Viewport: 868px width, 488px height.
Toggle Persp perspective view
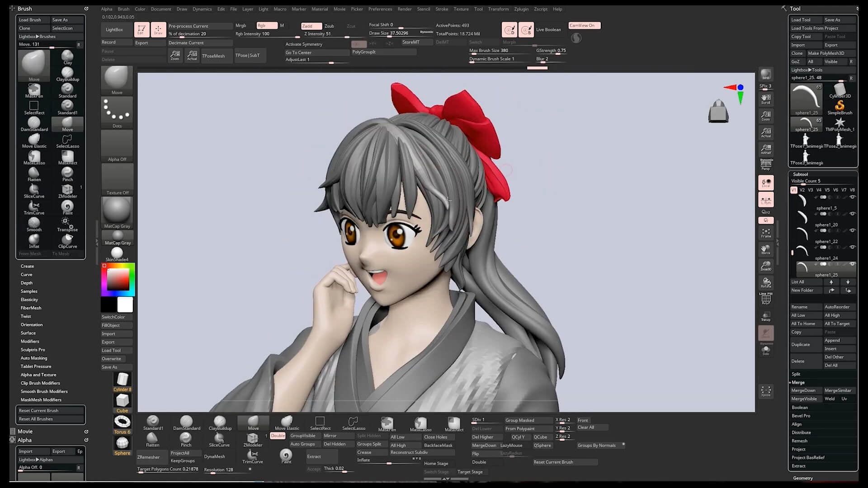click(x=766, y=165)
